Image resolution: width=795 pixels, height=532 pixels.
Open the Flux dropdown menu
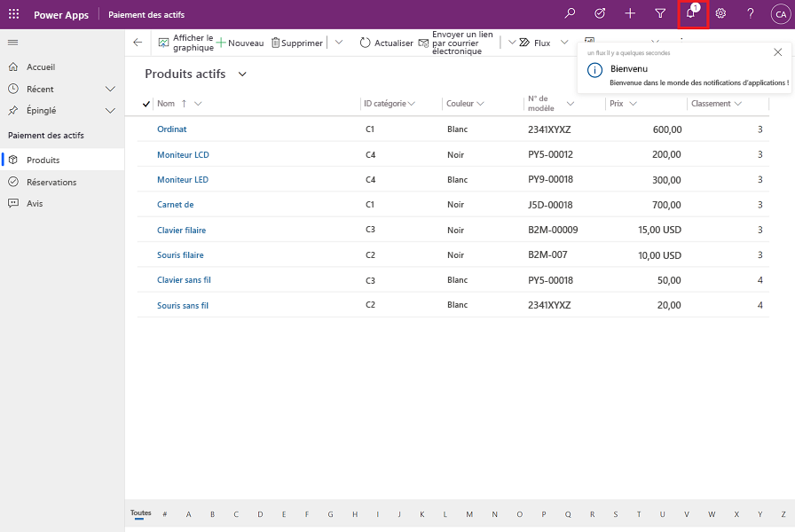(x=564, y=43)
